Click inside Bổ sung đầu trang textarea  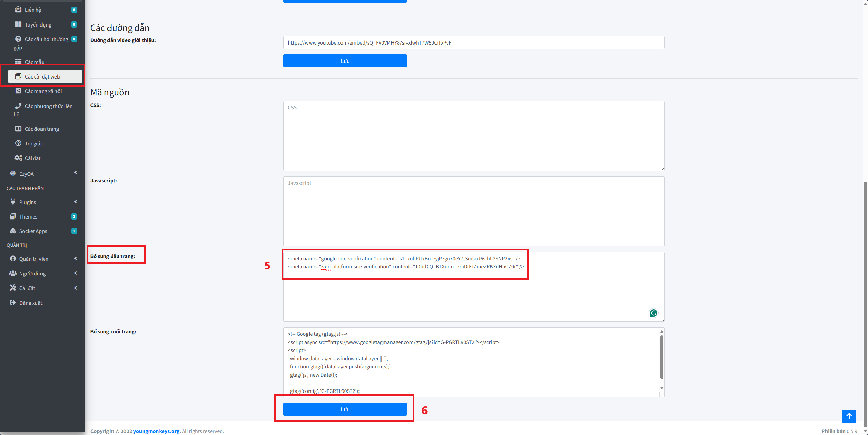click(473, 287)
